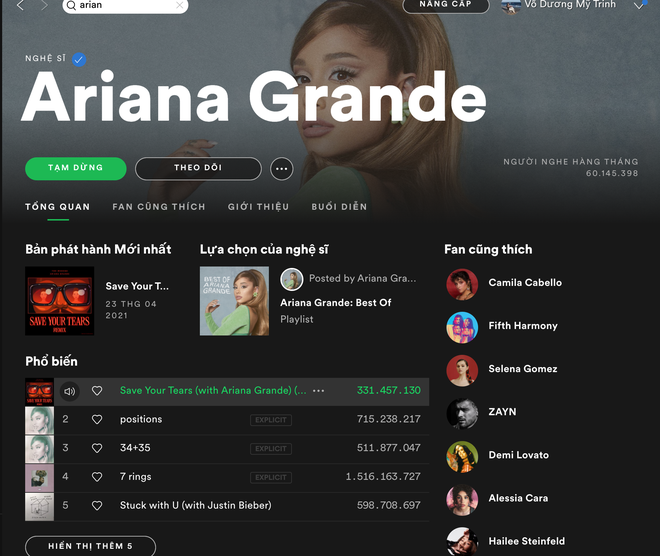Open the Camila Cabello name link

click(x=525, y=283)
